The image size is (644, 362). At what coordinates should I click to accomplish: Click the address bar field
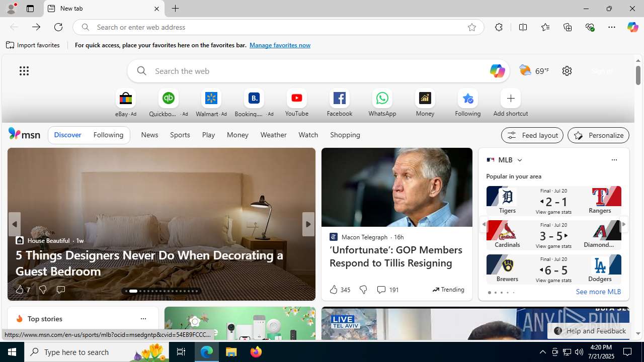(x=278, y=27)
